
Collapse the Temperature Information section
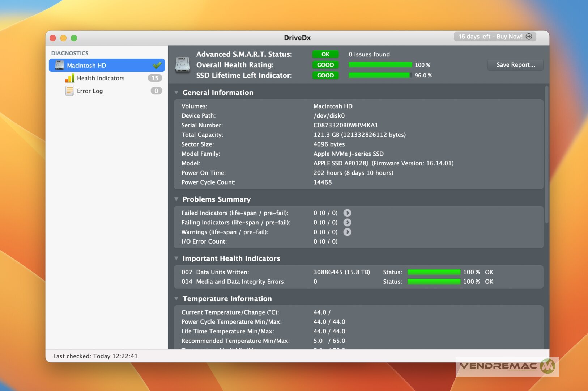coord(176,299)
